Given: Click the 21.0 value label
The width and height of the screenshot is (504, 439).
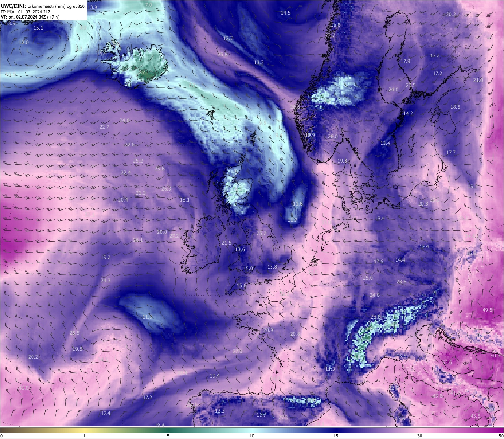Looking at the screenshot, I should (x=478, y=80).
